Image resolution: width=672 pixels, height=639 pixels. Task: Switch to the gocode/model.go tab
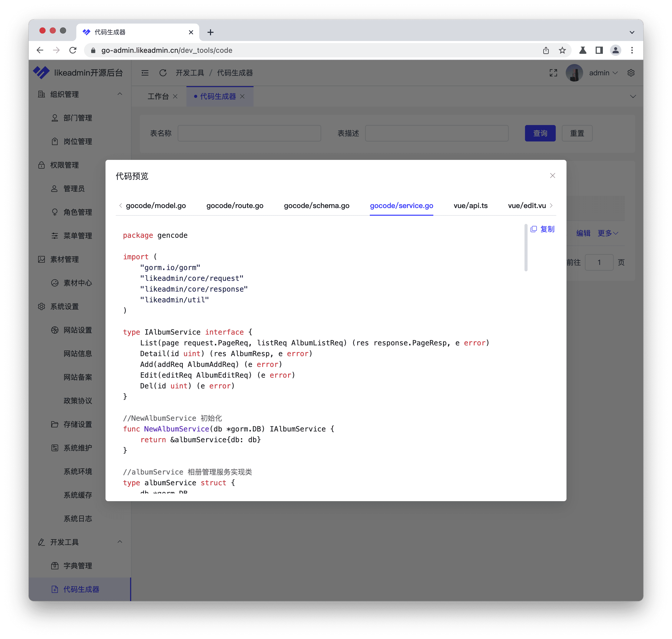155,206
